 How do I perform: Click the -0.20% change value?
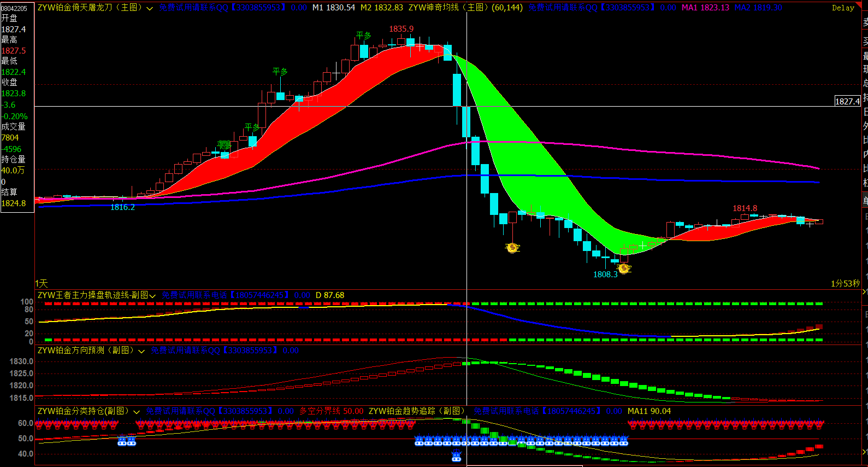14,116
